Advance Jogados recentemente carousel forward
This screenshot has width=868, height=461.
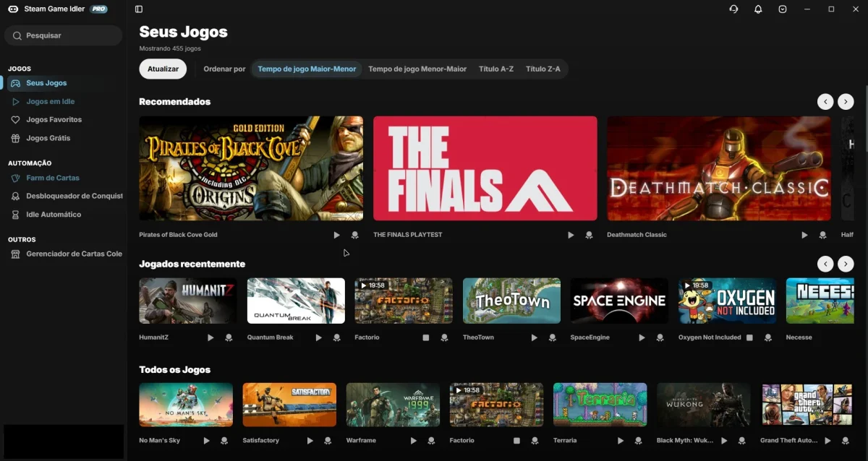tap(846, 264)
